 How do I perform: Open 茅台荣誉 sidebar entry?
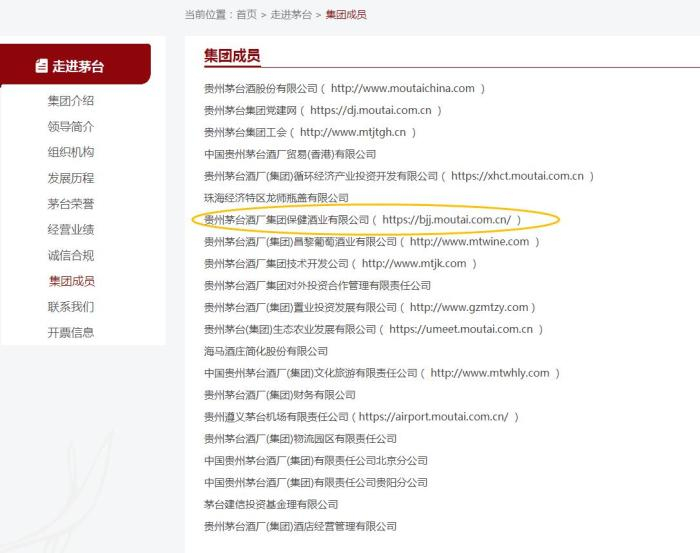pos(71,204)
